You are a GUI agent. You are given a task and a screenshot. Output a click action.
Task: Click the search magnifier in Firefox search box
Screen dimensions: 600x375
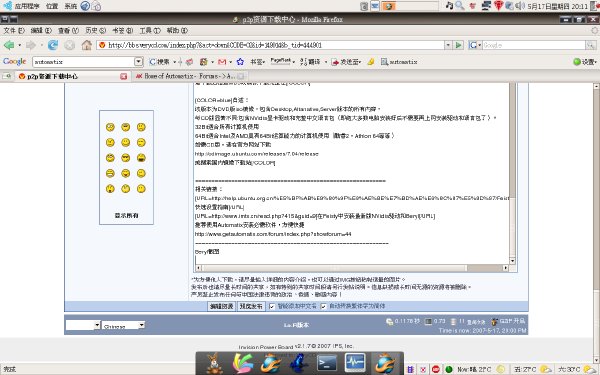coord(591,45)
